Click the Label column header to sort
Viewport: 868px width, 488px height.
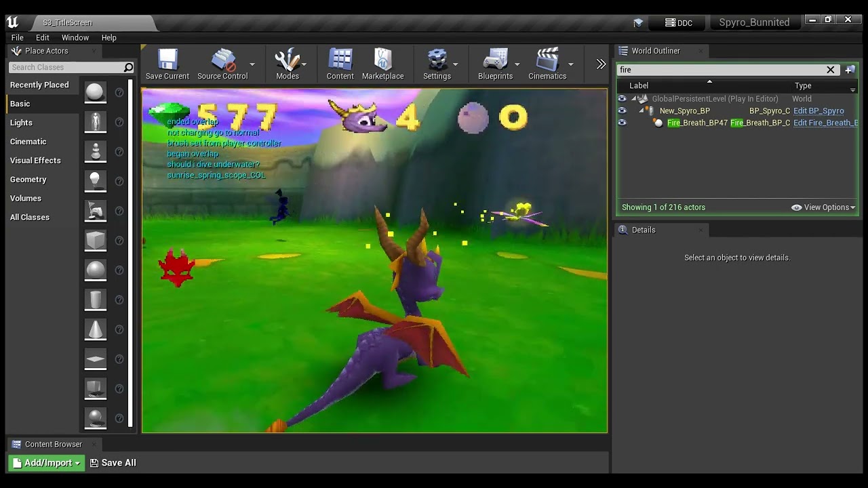639,86
